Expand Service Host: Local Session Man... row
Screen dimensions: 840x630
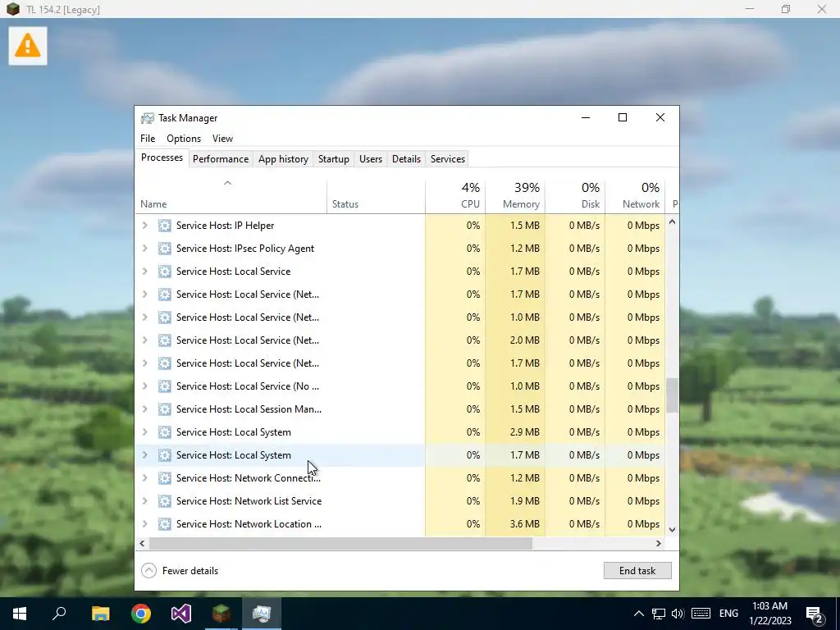[x=144, y=409]
